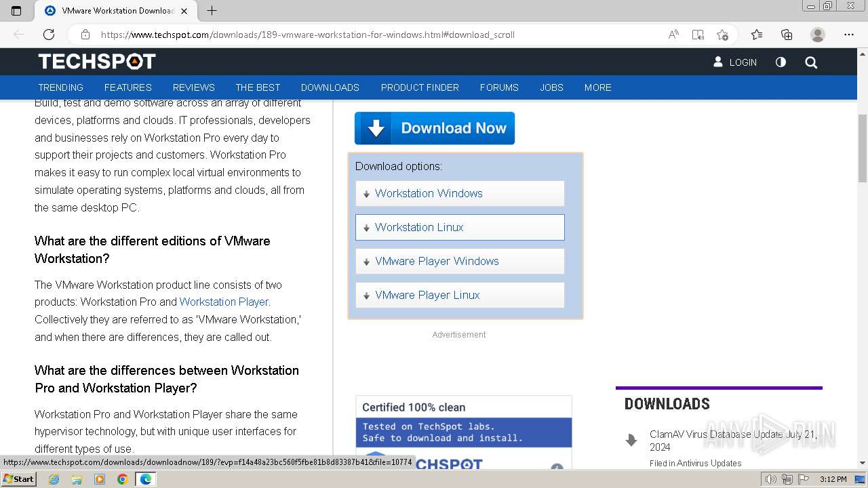Open Read aloud icon in address bar
Image resolution: width=868 pixels, height=488 pixels.
(x=673, y=35)
